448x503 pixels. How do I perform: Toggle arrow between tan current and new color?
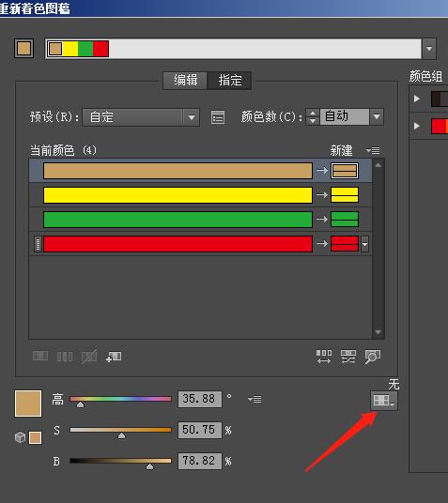pos(322,171)
